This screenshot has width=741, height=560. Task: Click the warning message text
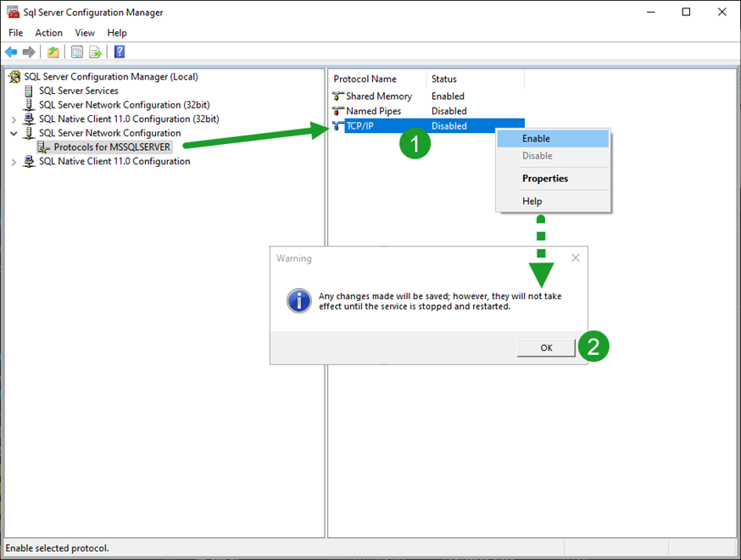(440, 302)
